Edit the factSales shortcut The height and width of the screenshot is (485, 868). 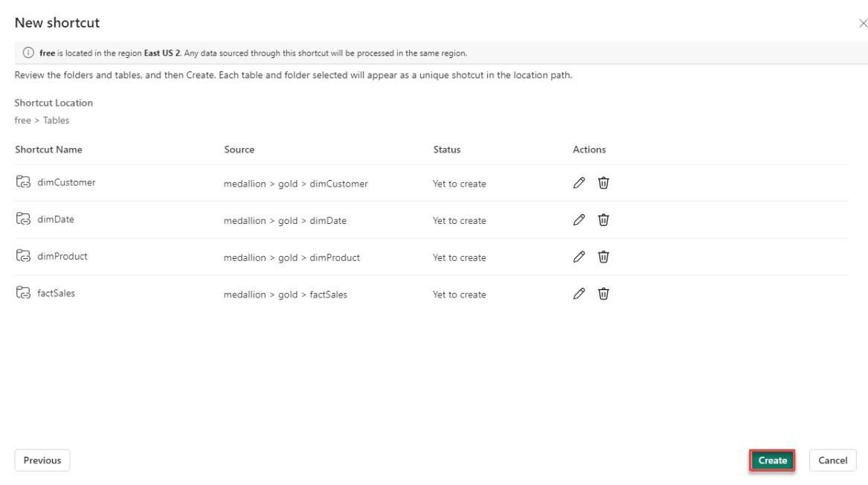coord(580,294)
